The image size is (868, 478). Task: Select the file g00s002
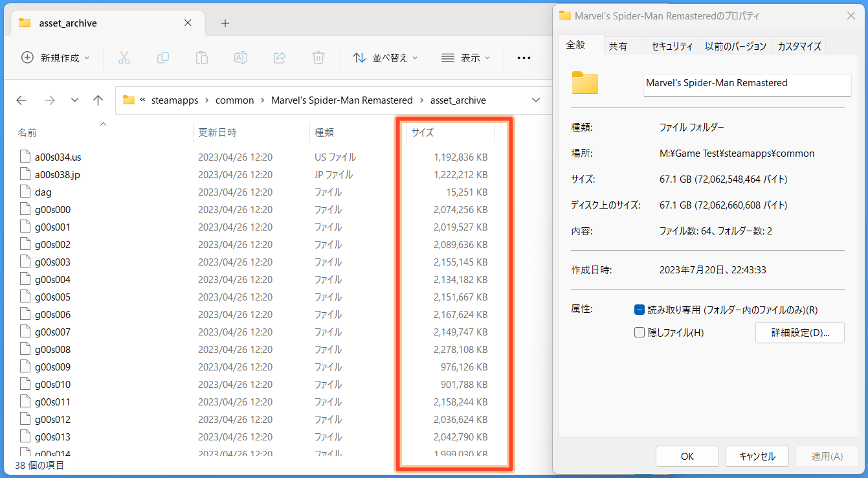[52, 244]
